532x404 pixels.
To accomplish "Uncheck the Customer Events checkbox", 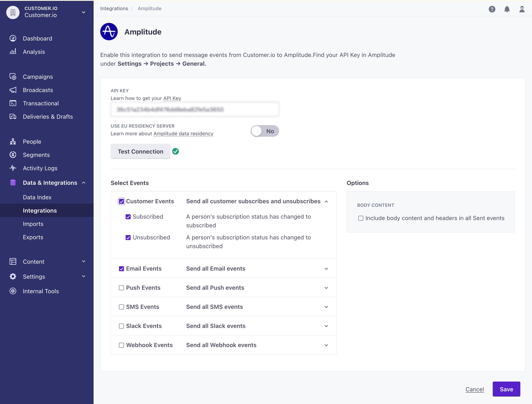I will point(121,201).
